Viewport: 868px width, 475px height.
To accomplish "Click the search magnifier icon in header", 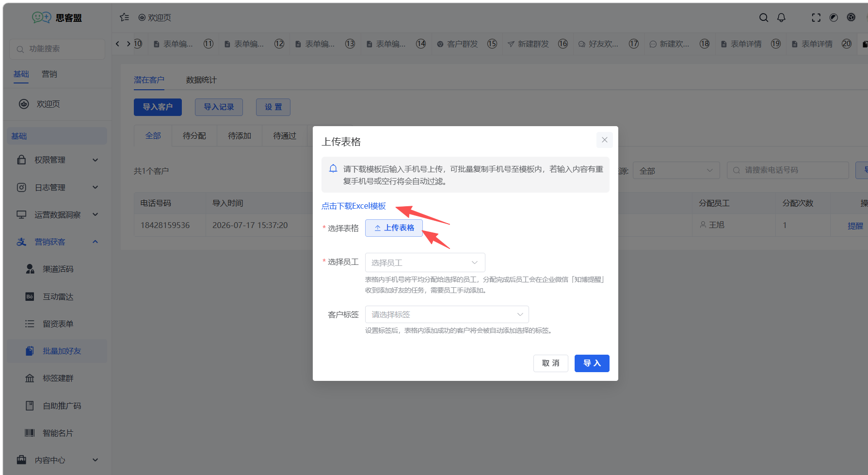I will (764, 17).
